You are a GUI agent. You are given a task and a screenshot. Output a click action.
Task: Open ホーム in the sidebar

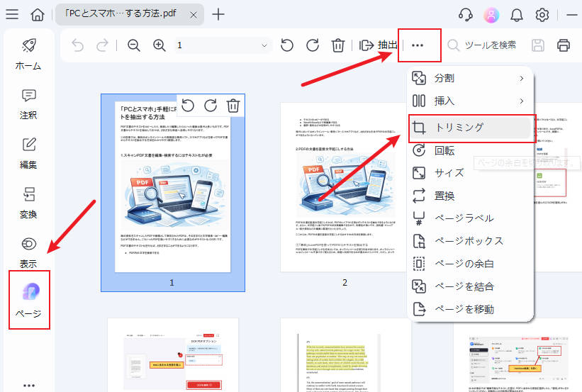click(28, 55)
